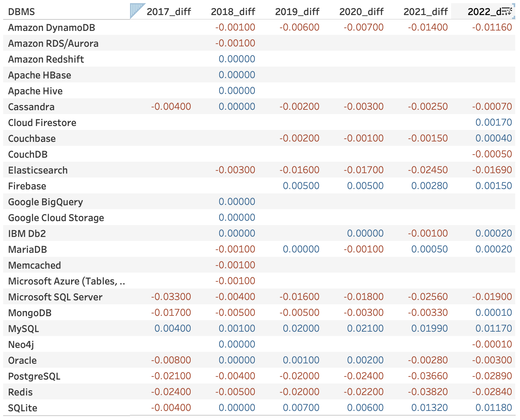This screenshot has height=420, width=520.
Task: Click the Apache HBase row label
Action: (40, 75)
